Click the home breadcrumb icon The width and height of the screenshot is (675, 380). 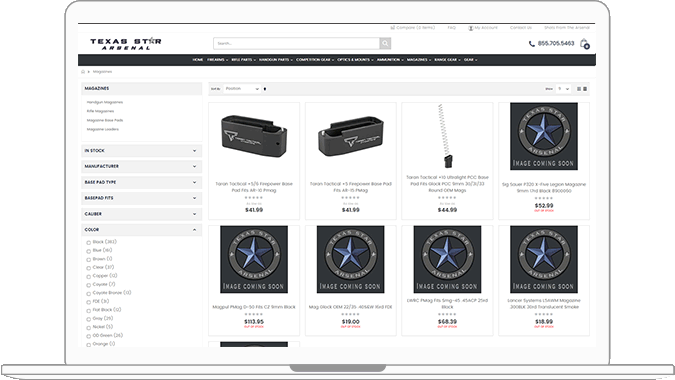coord(83,72)
